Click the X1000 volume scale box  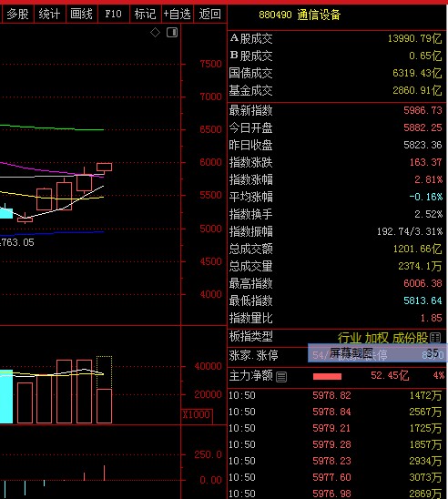pos(197,414)
